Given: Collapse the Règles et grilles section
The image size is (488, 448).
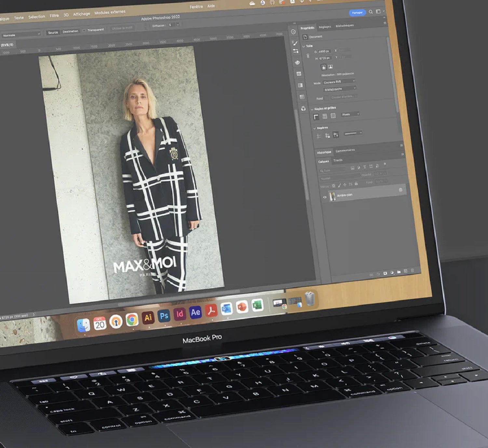Looking at the screenshot, I should click(312, 109).
